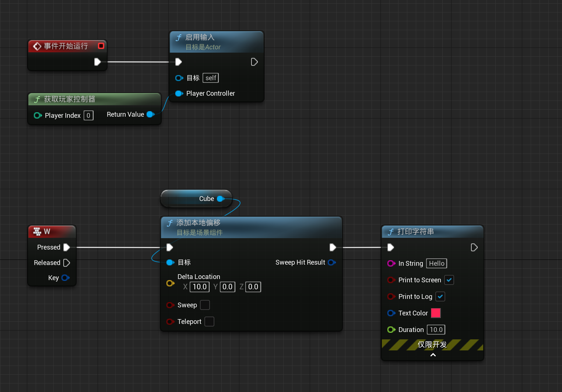Click the Duration value field
Viewport: 562px width, 392px height.
[x=436, y=330]
